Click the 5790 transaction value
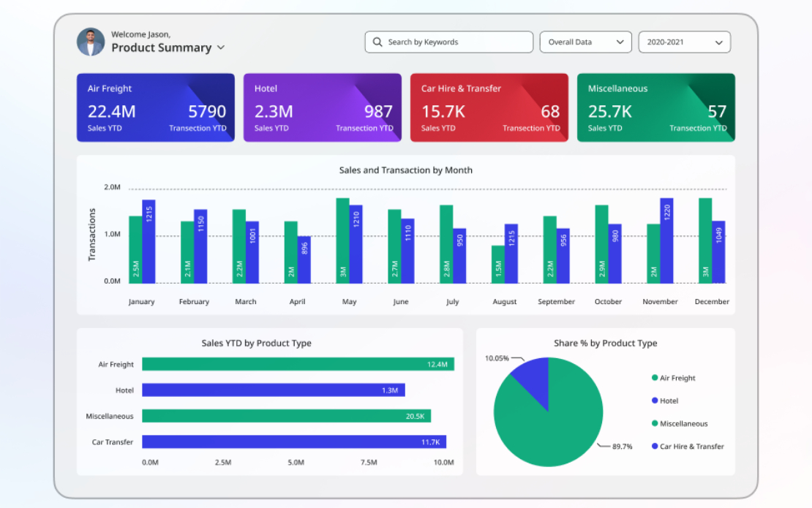812x508 pixels. pos(207,111)
